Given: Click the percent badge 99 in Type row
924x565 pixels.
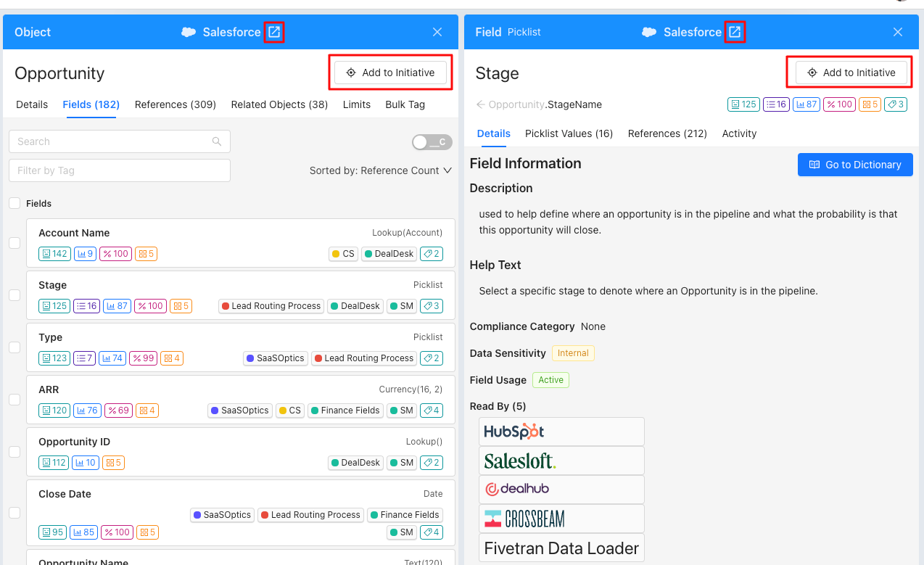Looking at the screenshot, I should (x=144, y=358).
